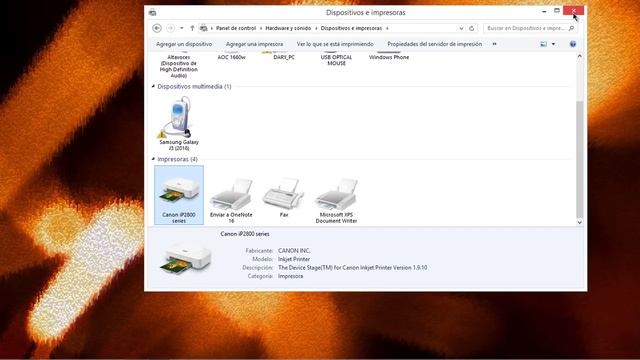Minimize the Dispositivos e impresoras window
This screenshot has height=360, width=640.
(544, 11)
